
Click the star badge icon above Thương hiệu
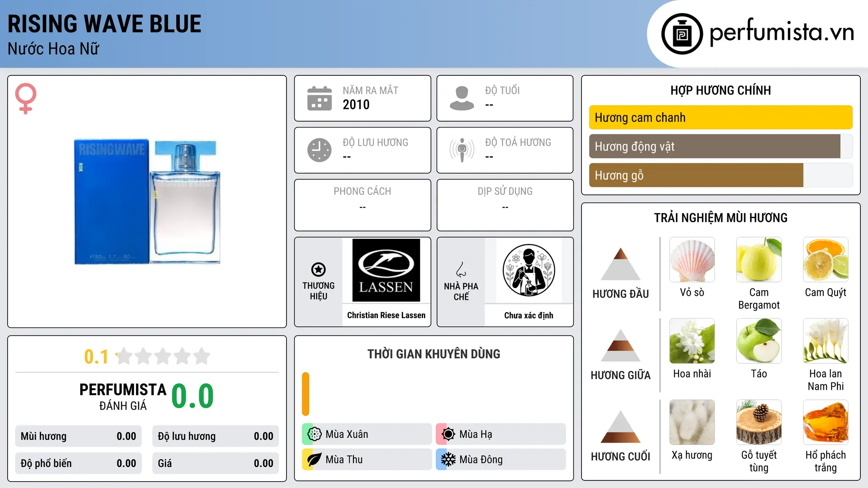click(x=318, y=269)
